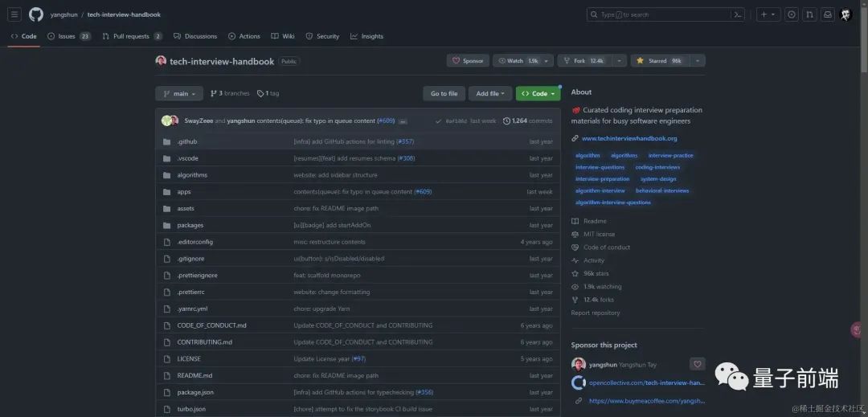Viewport: 868px width, 417px height.
Task: Open the Fork options dropdown arrow
Action: pyautogui.click(x=619, y=61)
